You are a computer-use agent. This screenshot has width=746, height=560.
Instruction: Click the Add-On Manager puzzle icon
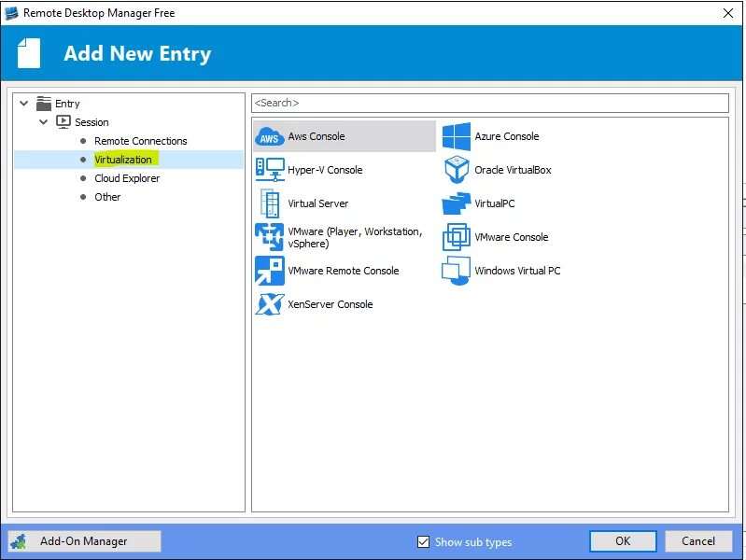click(19, 541)
